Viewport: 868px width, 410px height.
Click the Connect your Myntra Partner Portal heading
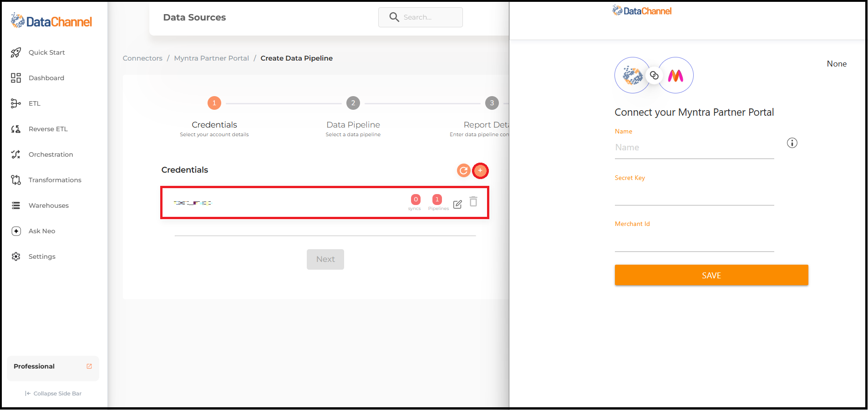[x=694, y=113]
